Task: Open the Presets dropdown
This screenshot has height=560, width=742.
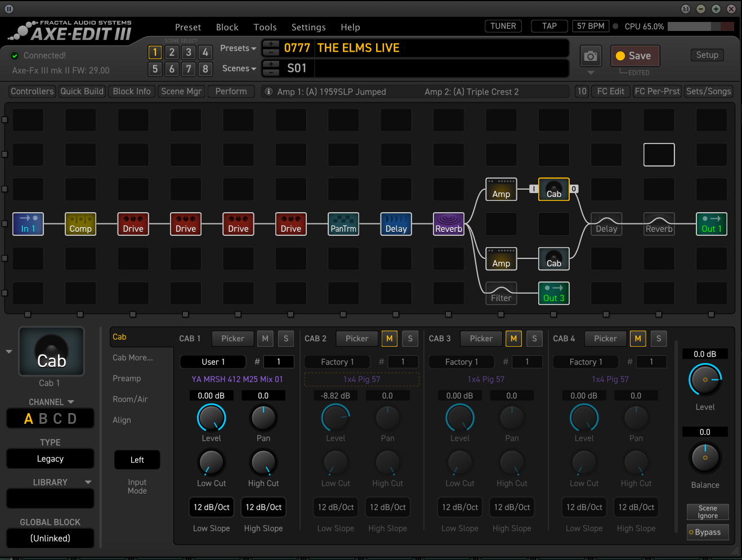Action: 238,48
